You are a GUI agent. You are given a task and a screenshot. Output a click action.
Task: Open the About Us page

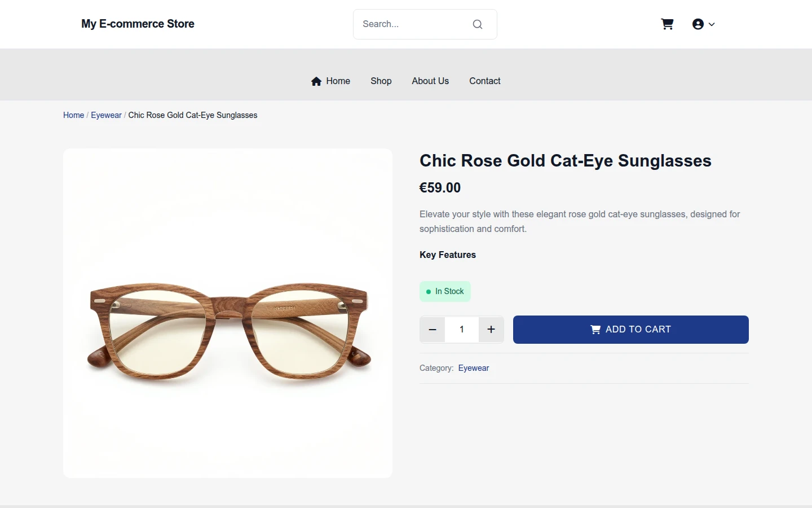tap(430, 81)
